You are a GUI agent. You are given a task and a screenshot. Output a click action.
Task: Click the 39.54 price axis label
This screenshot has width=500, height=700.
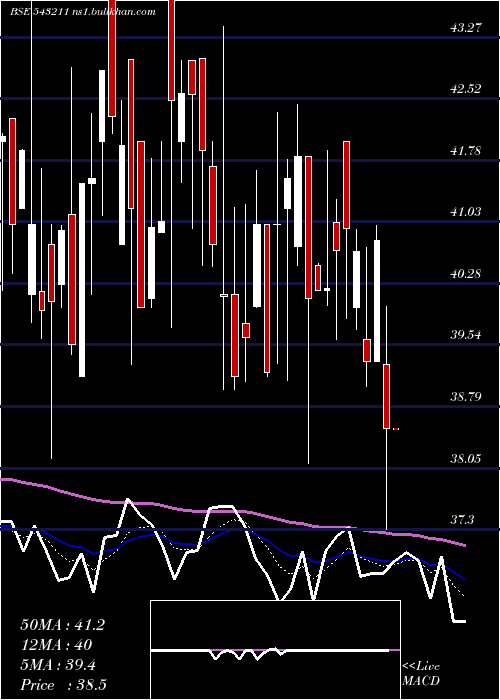466,334
